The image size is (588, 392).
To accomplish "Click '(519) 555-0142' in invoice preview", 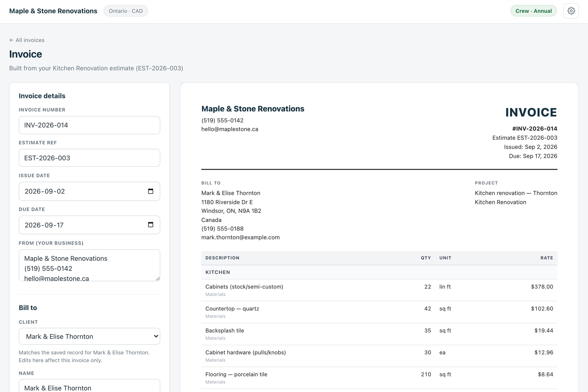I will [222, 120].
